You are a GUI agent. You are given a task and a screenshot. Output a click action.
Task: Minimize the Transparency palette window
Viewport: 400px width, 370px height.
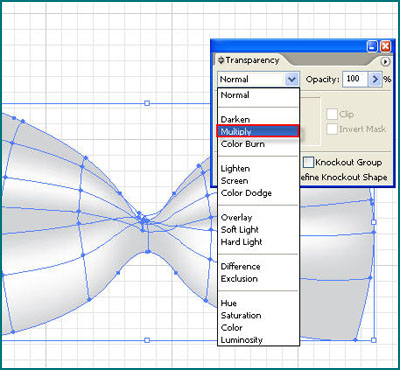pos(372,46)
